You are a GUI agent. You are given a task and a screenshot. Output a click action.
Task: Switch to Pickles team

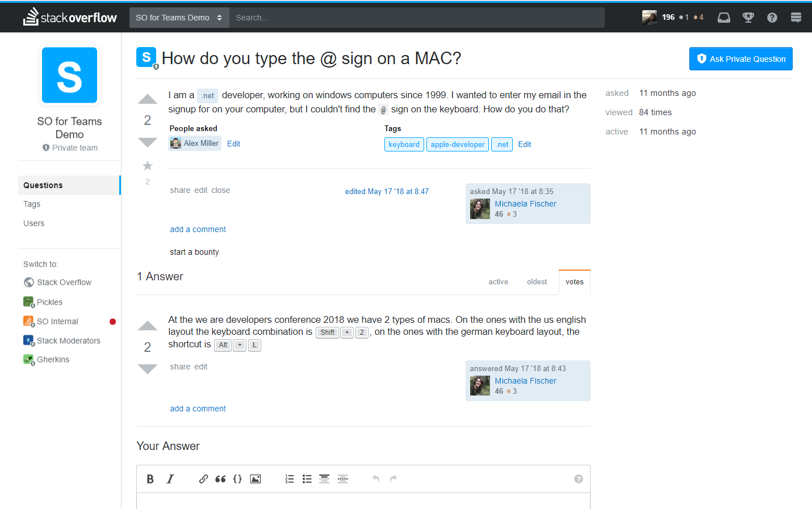tap(43, 302)
